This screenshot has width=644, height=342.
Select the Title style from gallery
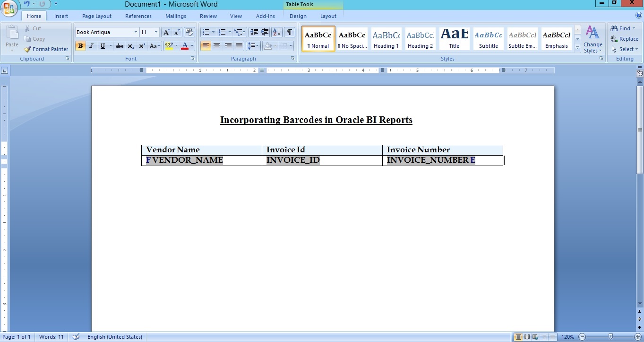(x=454, y=39)
